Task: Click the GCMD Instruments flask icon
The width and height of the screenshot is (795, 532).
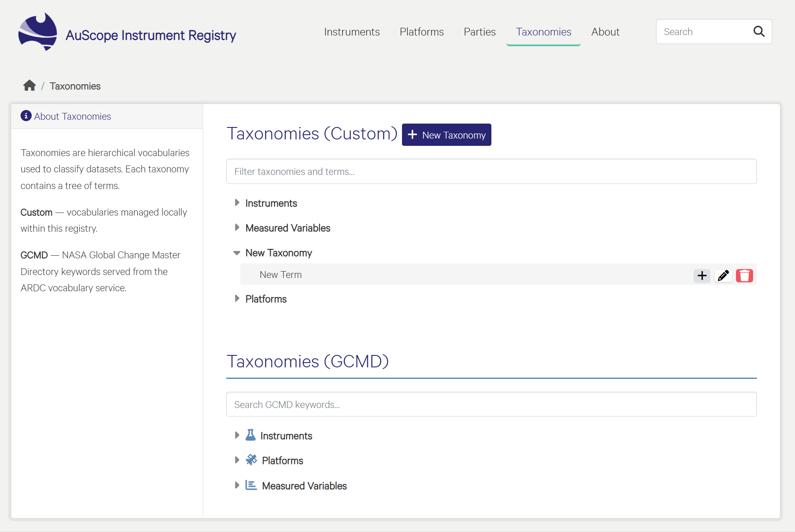Action: (x=251, y=435)
